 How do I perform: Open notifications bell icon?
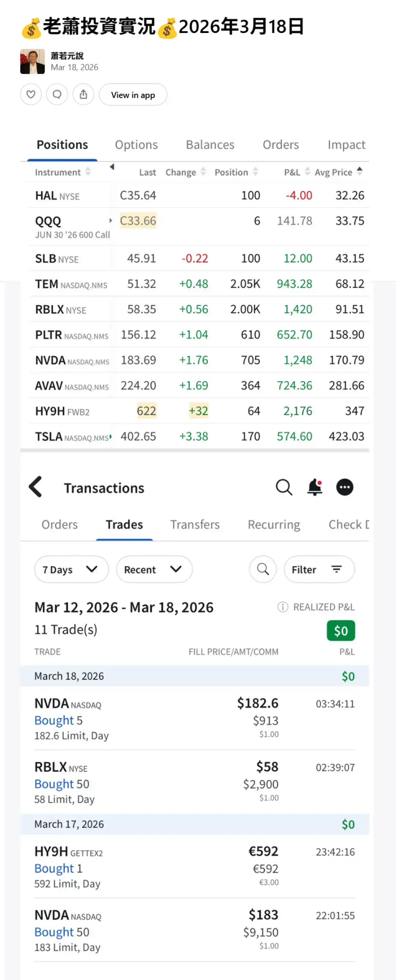click(315, 487)
